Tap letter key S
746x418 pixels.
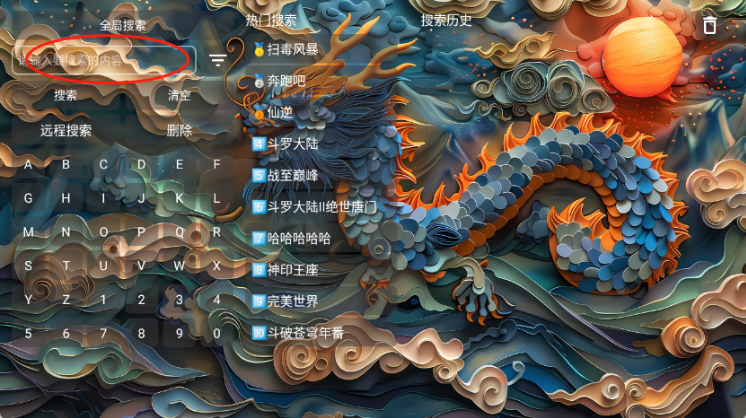28,266
